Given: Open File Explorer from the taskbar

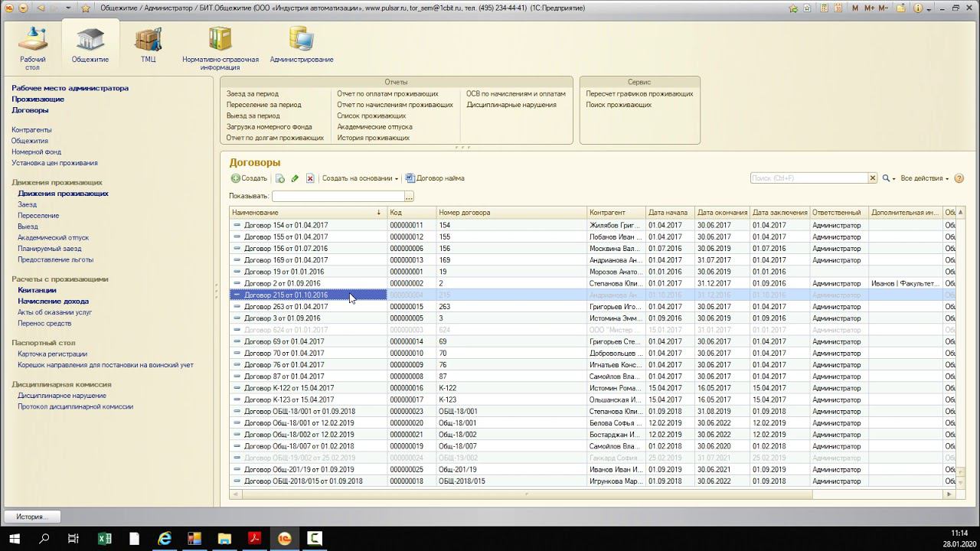Looking at the screenshot, I should pos(224,539).
